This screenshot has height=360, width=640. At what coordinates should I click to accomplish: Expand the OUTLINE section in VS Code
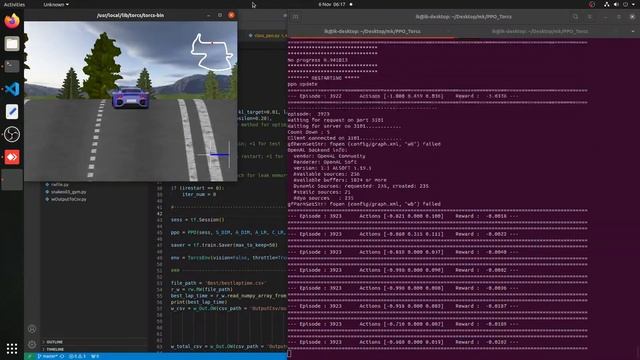point(54,342)
